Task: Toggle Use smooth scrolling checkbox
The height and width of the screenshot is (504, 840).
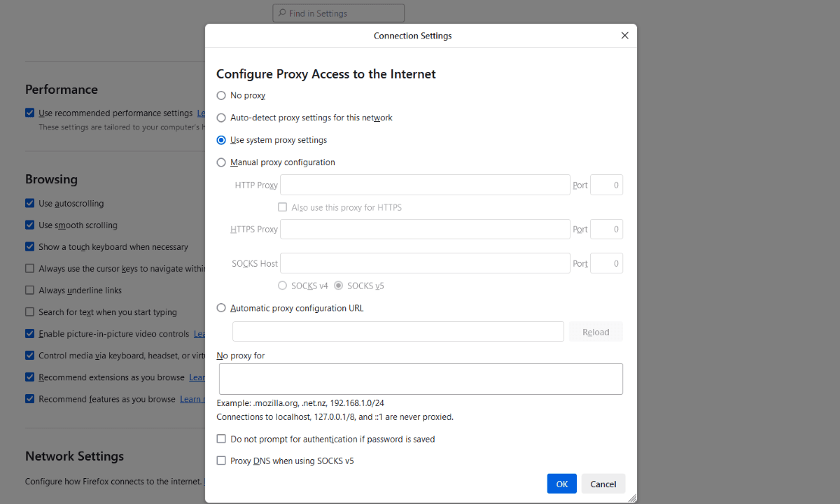Action: coord(29,225)
